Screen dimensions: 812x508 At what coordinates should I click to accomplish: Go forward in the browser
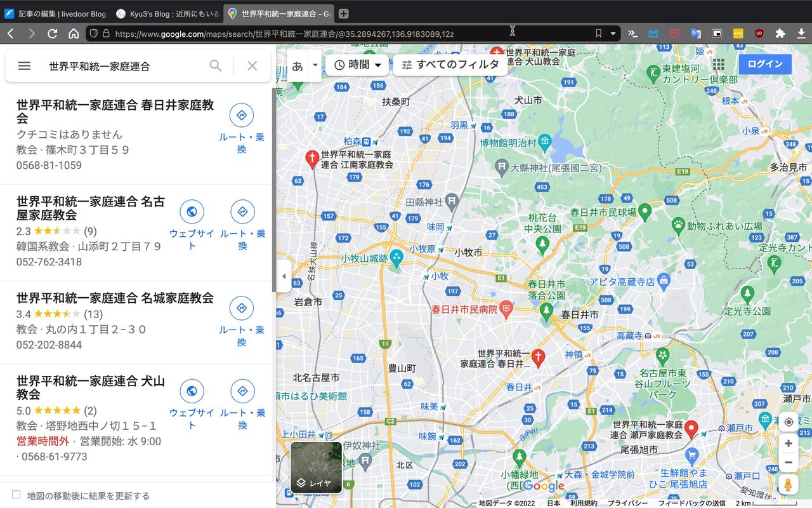pyautogui.click(x=32, y=34)
